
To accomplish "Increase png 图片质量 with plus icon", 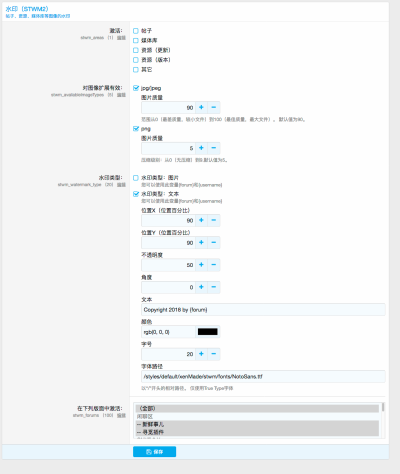I will [201, 148].
